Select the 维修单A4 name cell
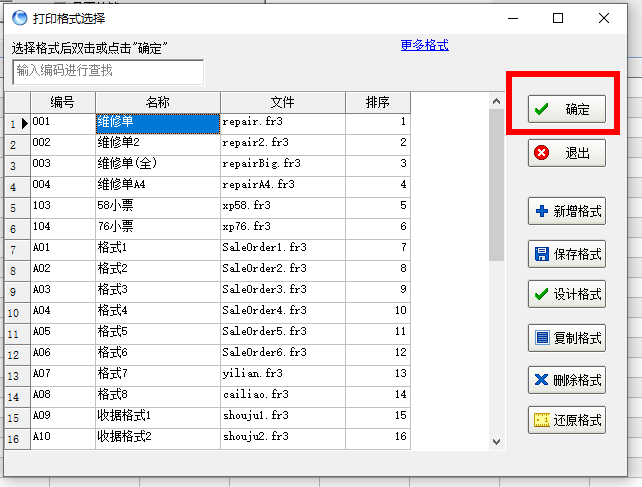 [158, 187]
